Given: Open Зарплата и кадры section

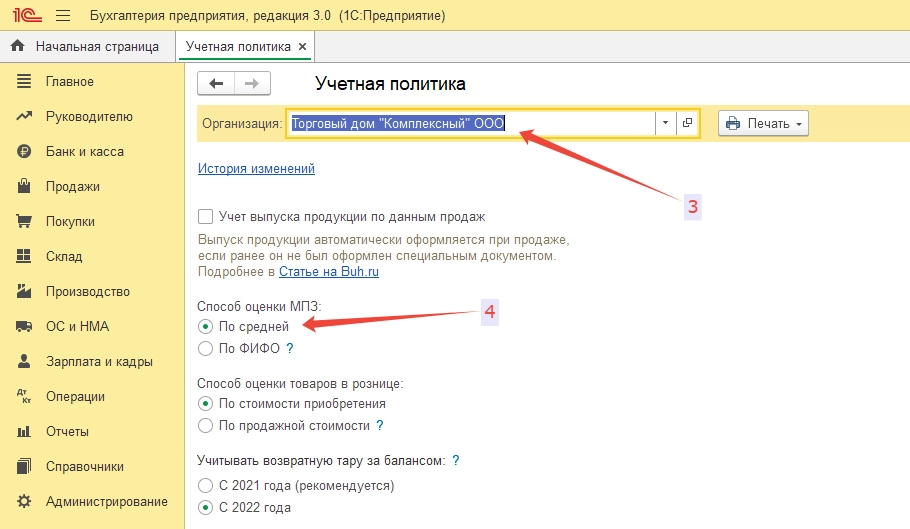Looking at the screenshot, I should coord(99,361).
